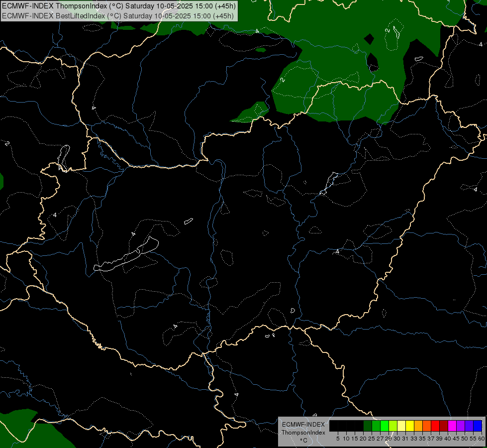
Task: Click the medium green 25–27 legend swatch
Action: click(376, 426)
